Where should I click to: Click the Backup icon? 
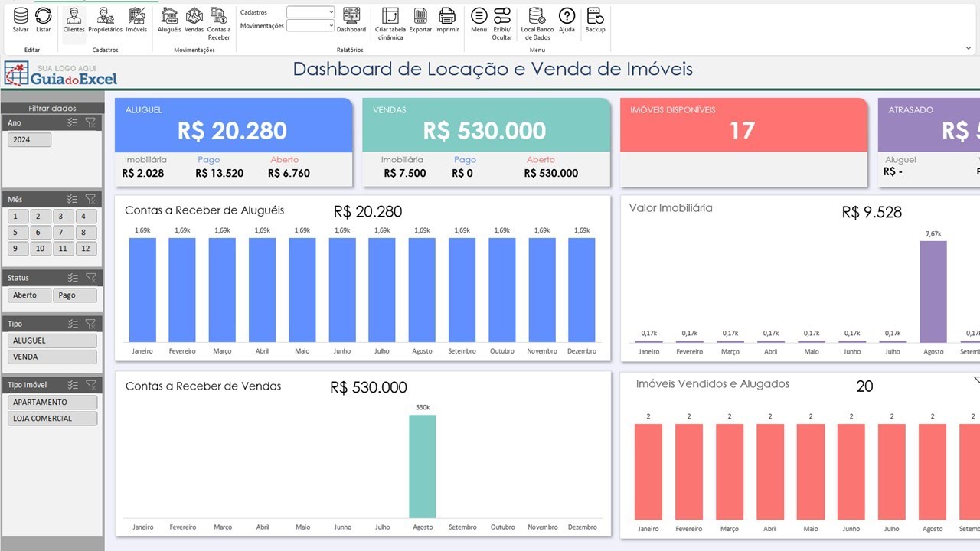[595, 20]
